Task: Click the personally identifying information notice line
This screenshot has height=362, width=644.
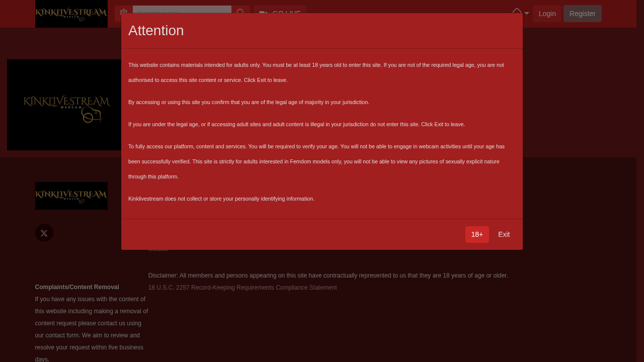Action: point(221,199)
